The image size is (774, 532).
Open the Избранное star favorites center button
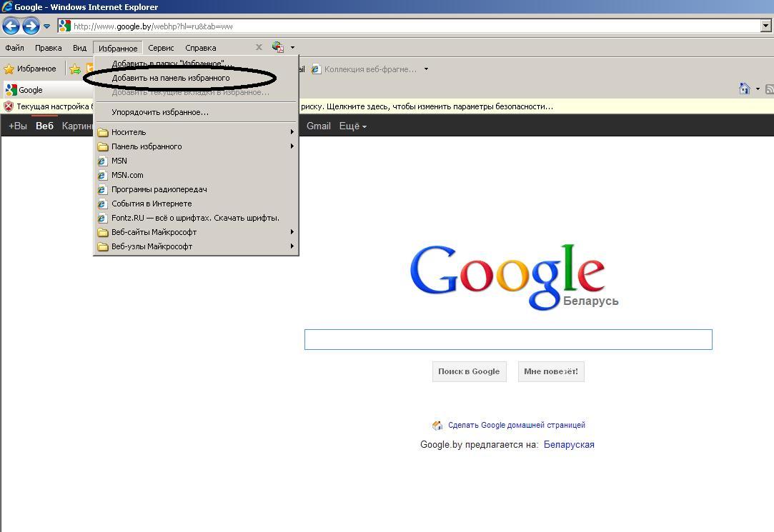[x=30, y=69]
